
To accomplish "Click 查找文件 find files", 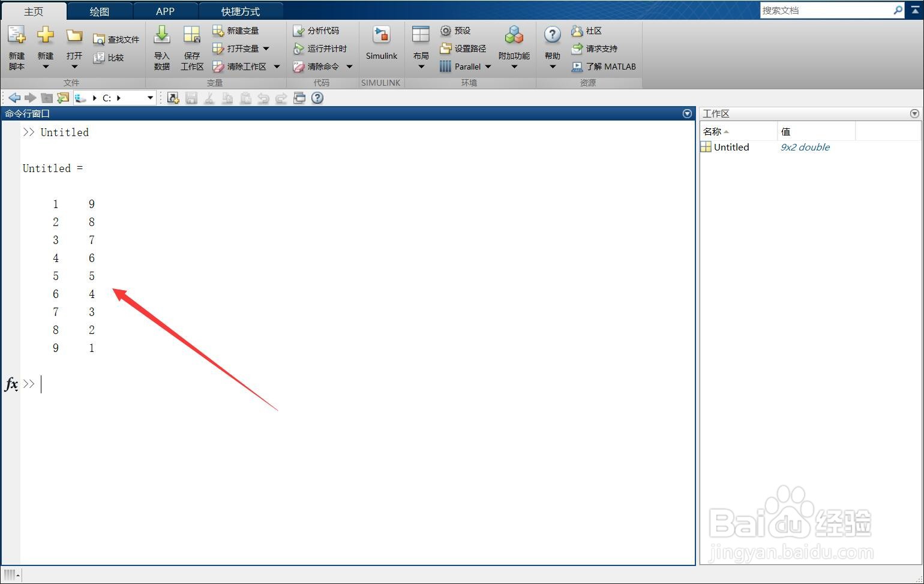I will click(116, 40).
